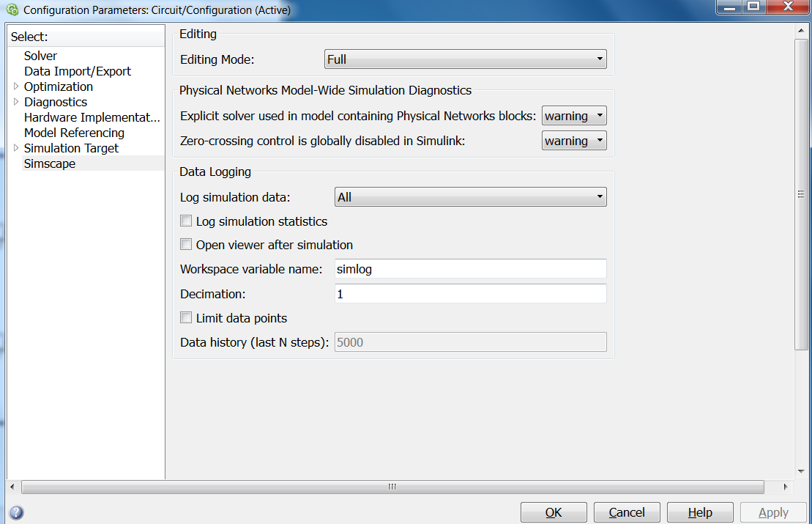Expand the Simulation Target tree node
Screen dimensions: 812x524
click(x=16, y=148)
